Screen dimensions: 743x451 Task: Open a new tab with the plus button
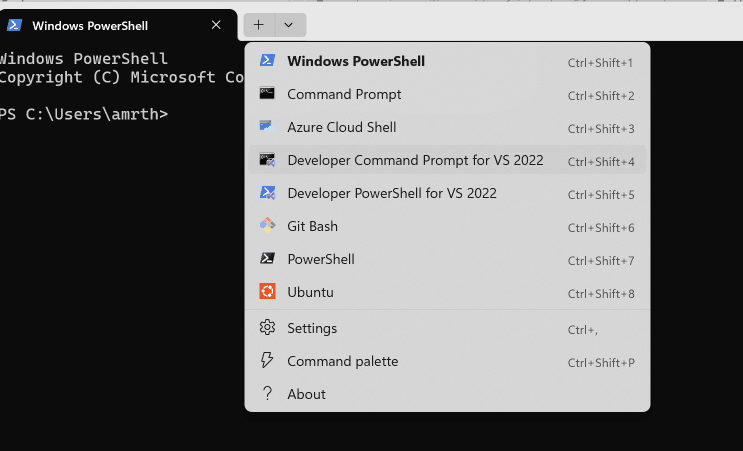pyautogui.click(x=259, y=25)
